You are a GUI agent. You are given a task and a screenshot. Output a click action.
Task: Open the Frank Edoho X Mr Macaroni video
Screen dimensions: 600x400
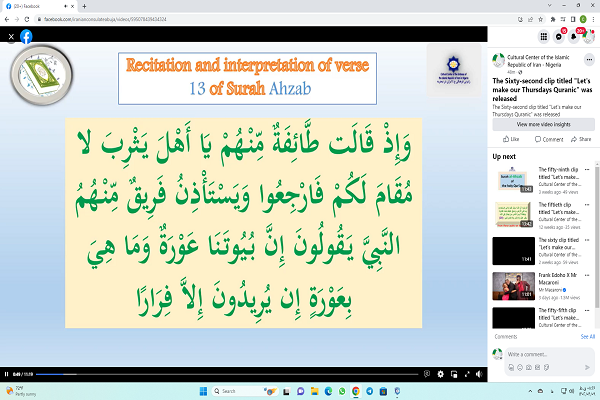click(509, 283)
